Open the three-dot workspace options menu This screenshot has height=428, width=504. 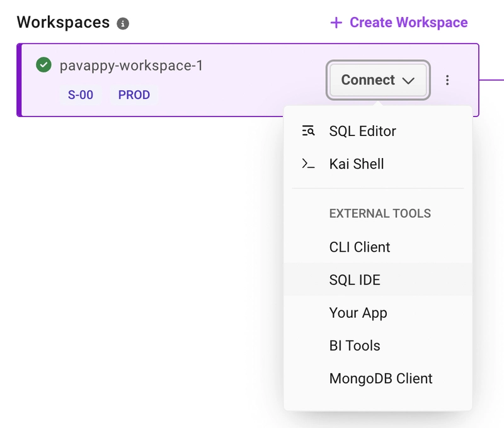pos(447,80)
